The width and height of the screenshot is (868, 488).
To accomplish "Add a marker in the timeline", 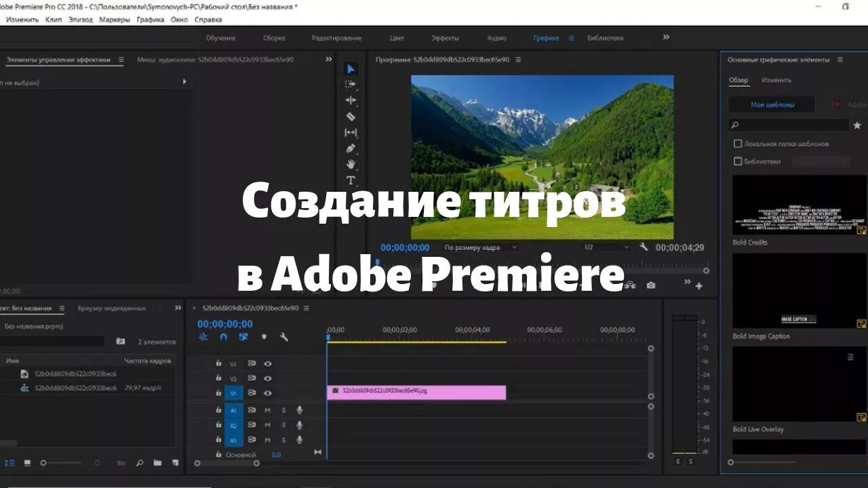I will click(264, 337).
